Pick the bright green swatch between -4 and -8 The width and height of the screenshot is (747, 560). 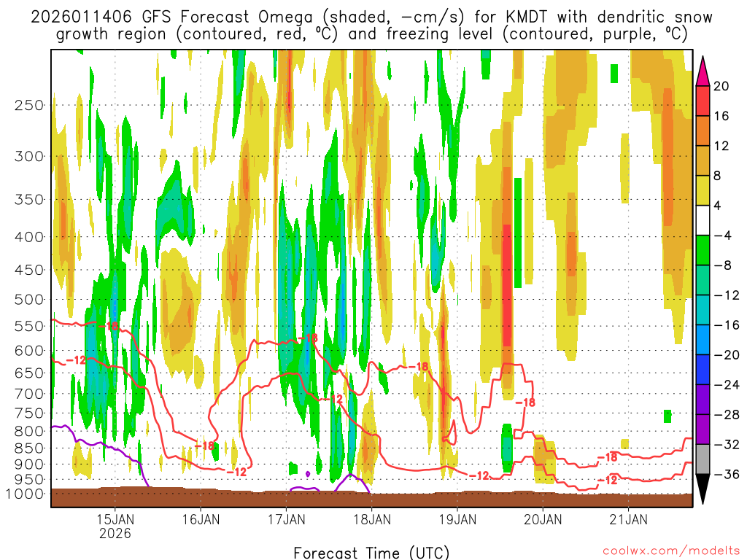coord(703,251)
